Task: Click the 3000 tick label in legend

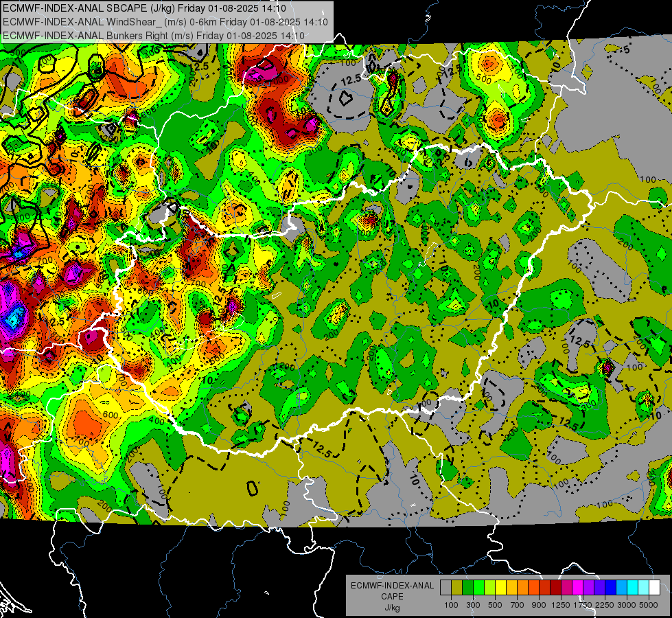Action: pyautogui.click(x=627, y=605)
